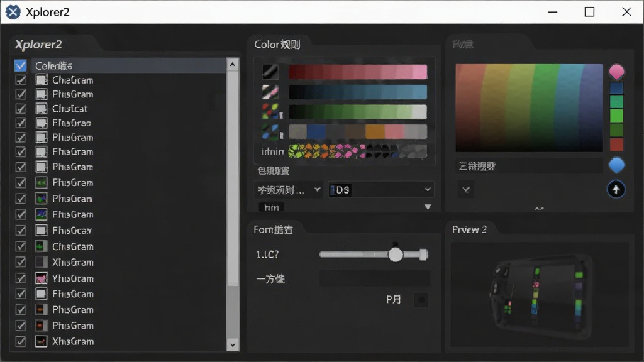Click the ClnsGram file name
Image resolution: width=644 pixels, height=362 pixels.
73,246
